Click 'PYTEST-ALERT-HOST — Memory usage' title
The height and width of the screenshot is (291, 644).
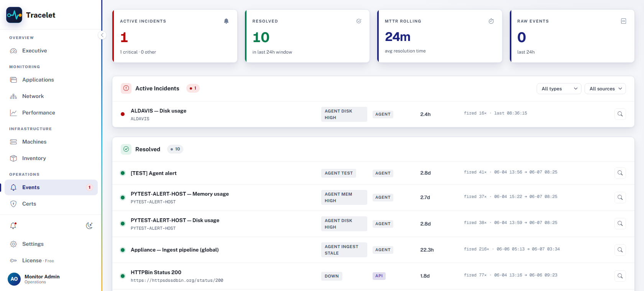pyautogui.click(x=180, y=194)
